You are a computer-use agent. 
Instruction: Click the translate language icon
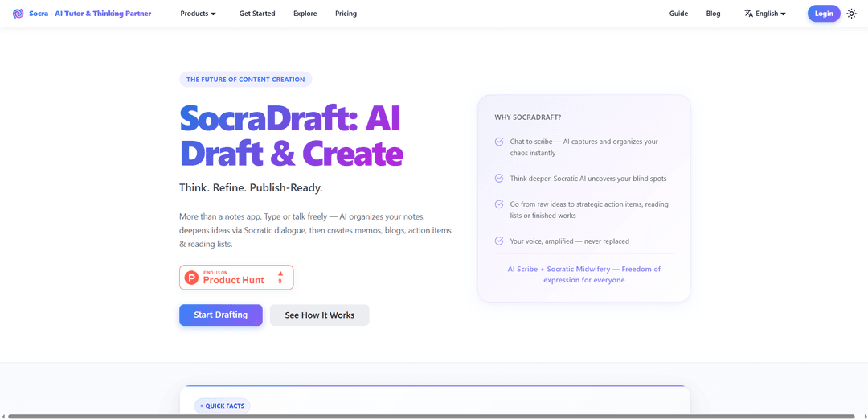748,14
